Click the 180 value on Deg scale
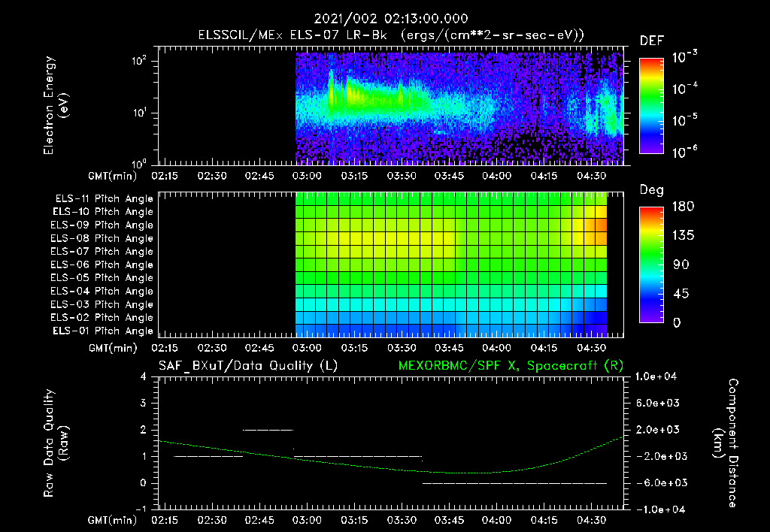 (x=683, y=207)
